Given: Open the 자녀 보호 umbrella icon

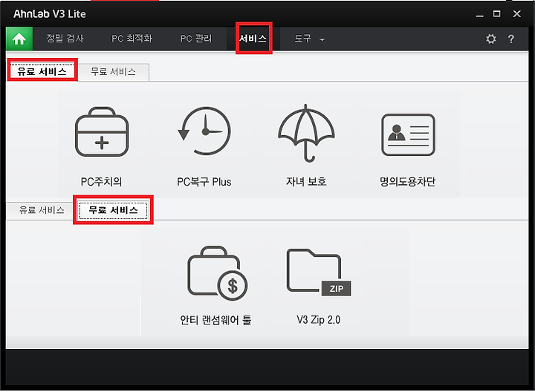Looking at the screenshot, I should (x=306, y=133).
